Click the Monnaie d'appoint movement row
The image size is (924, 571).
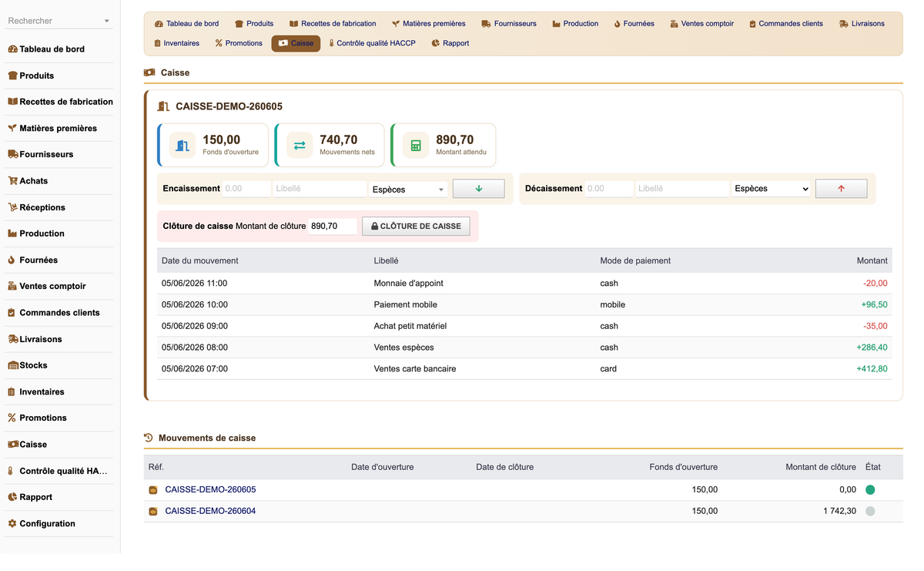pos(524,284)
